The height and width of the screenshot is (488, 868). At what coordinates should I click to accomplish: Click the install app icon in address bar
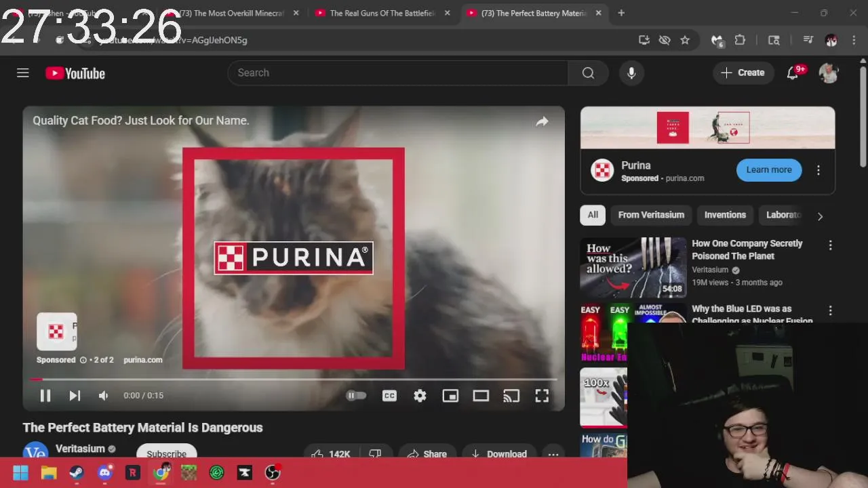pyautogui.click(x=644, y=40)
